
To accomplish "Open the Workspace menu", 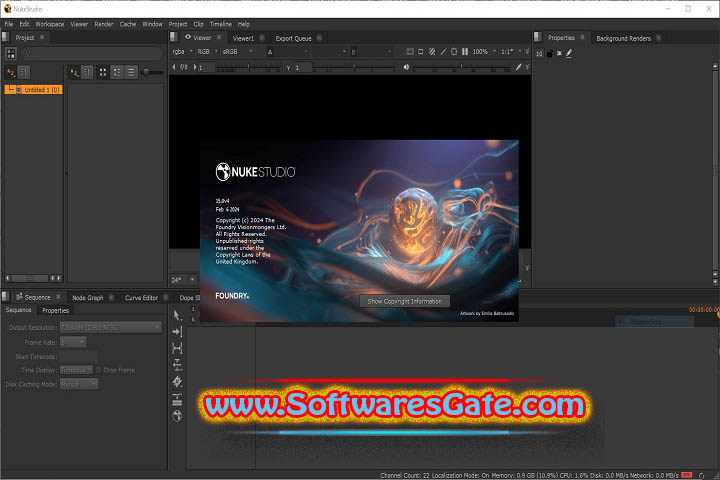I will pos(50,24).
